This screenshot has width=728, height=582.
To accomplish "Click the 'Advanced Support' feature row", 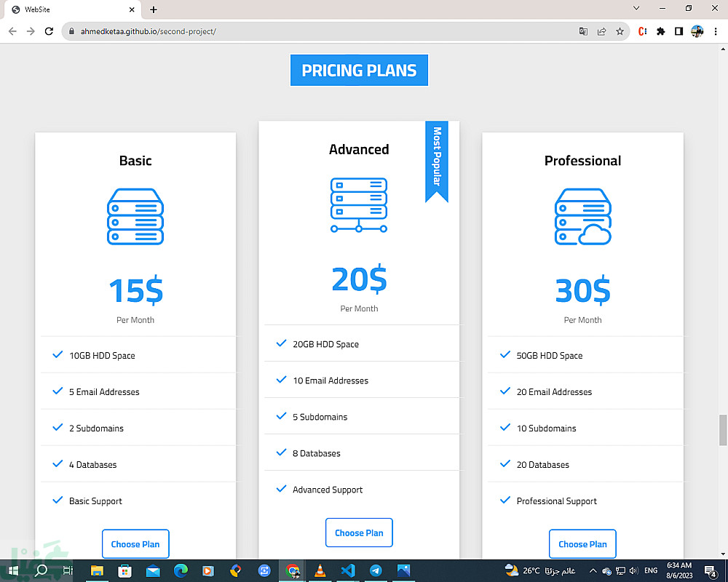I will 362,489.
